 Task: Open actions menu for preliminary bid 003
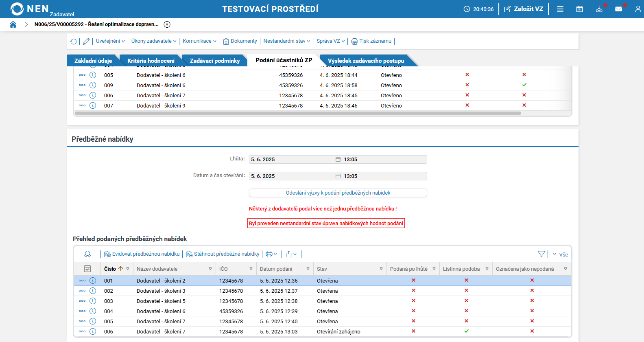[x=82, y=301]
